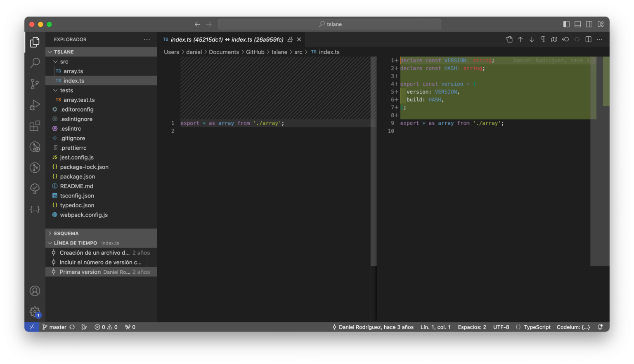
Task: Open the .eslintrc file
Action: (101, 129)
